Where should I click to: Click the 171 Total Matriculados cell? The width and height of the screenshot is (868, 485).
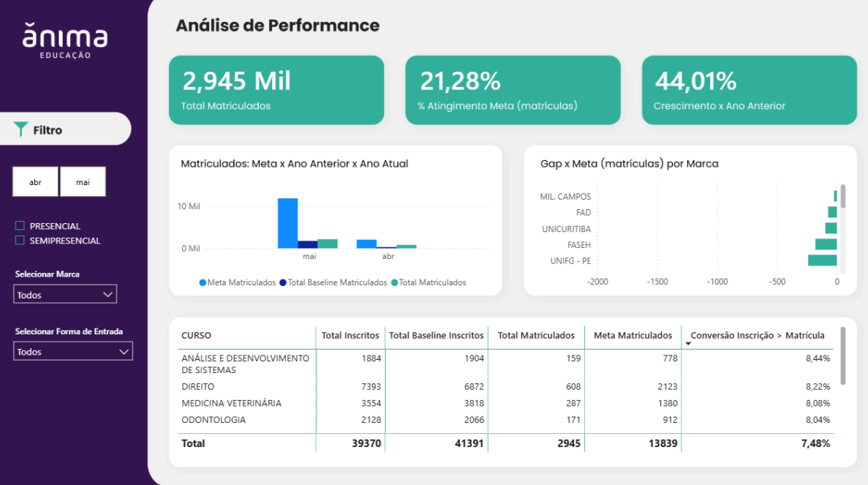tap(573, 420)
